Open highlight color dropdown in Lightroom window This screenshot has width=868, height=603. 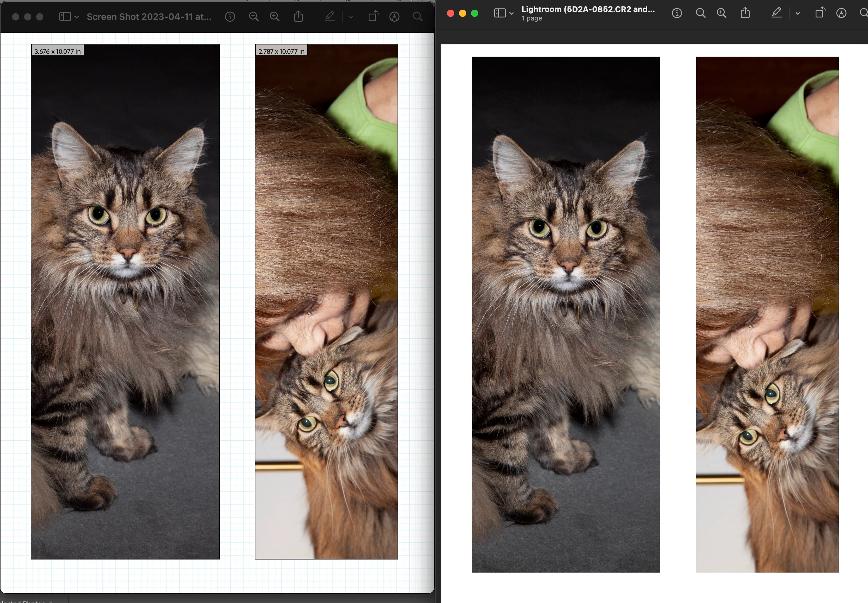point(798,13)
